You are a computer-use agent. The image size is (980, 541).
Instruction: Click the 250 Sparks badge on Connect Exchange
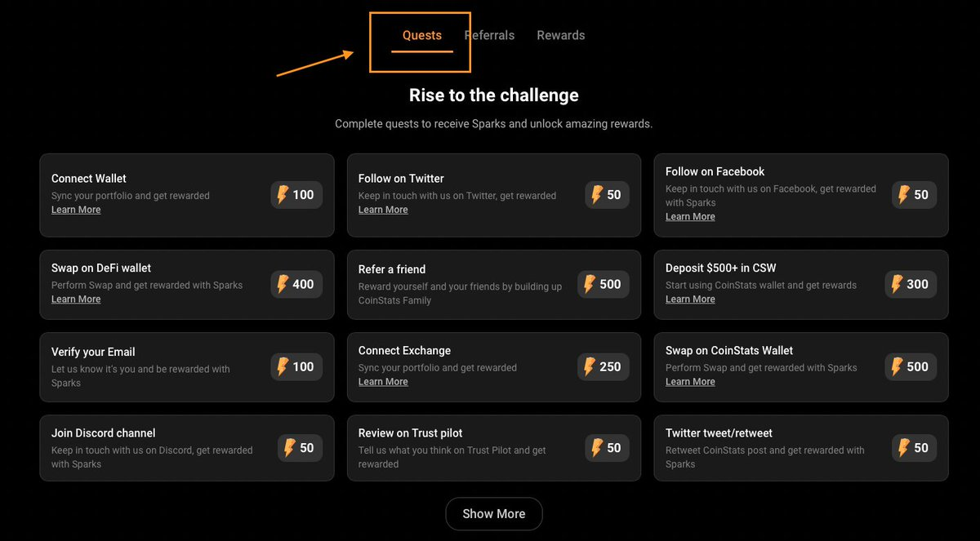tap(604, 366)
